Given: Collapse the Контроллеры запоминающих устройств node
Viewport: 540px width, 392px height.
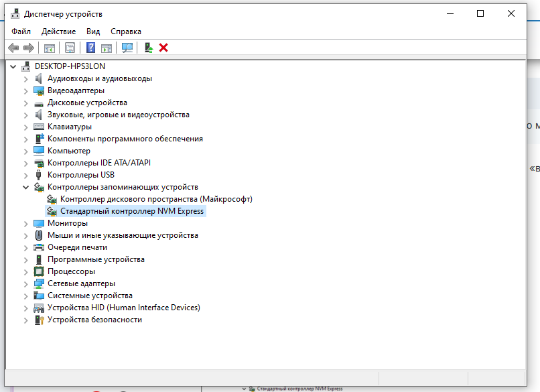Looking at the screenshot, I should coord(26,187).
